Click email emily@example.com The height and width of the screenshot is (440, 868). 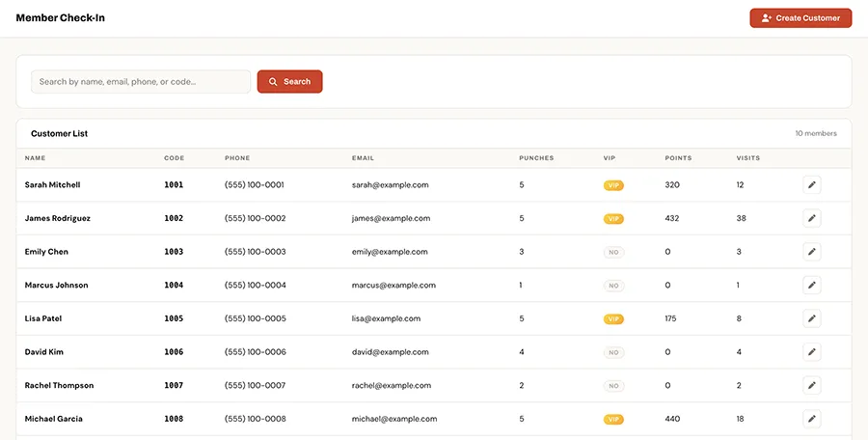[x=390, y=252]
